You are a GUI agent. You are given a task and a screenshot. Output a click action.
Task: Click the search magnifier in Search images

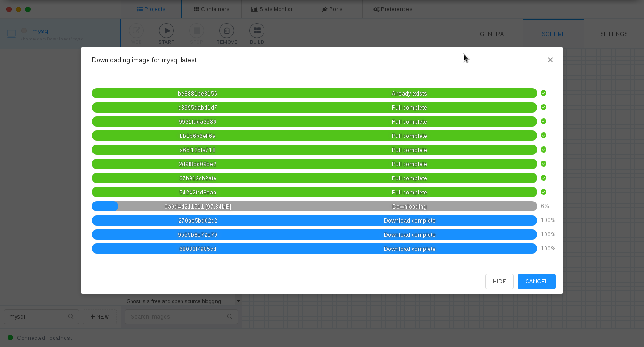[x=230, y=316]
